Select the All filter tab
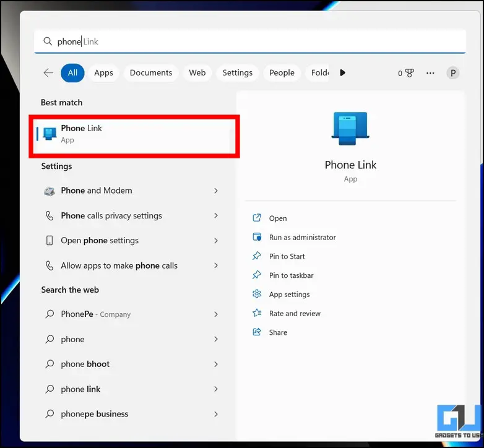The height and width of the screenshot is (448, 484). pyautogui.click(x=72, y=73)
